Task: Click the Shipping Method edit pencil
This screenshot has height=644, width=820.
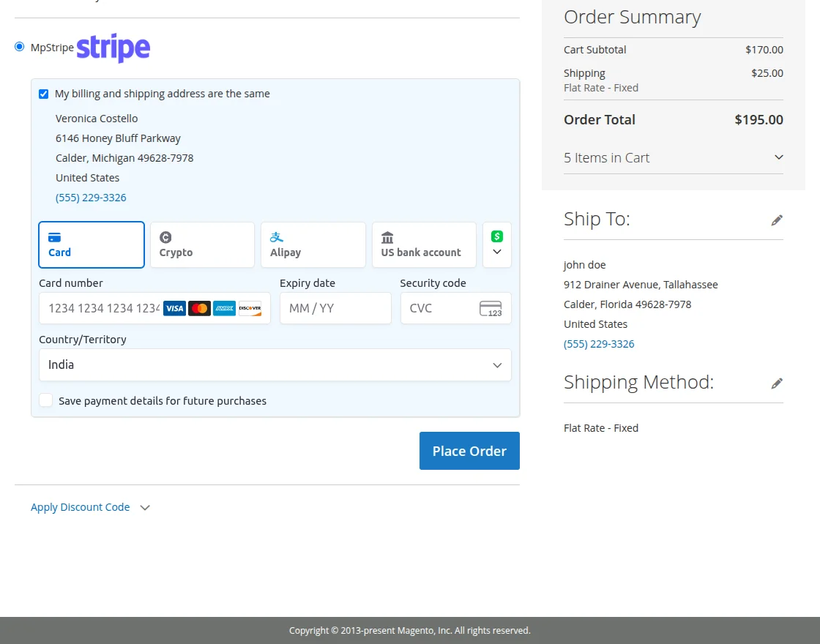Action: coord(777,383)
